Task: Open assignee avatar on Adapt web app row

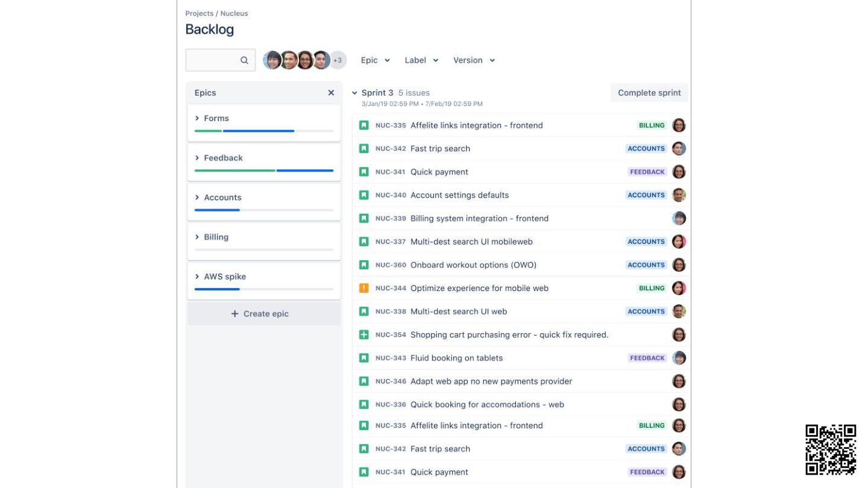Action: tap(679, 381)
